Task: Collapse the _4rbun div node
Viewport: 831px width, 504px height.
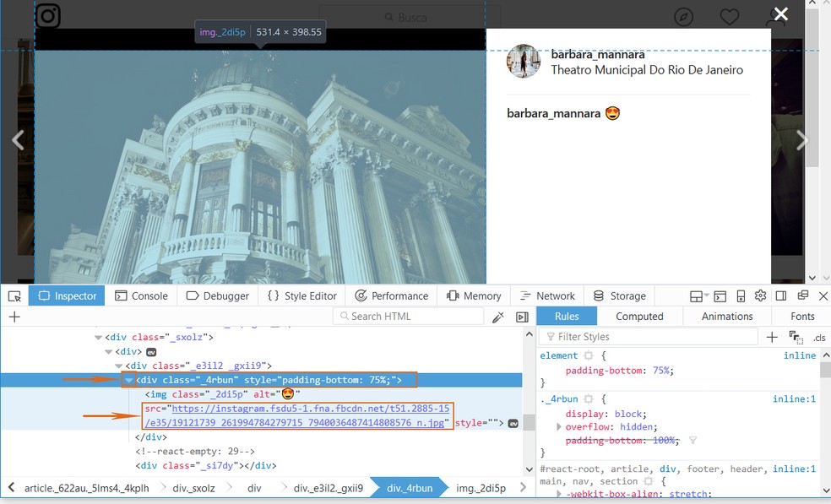Action: coord(128,380)
